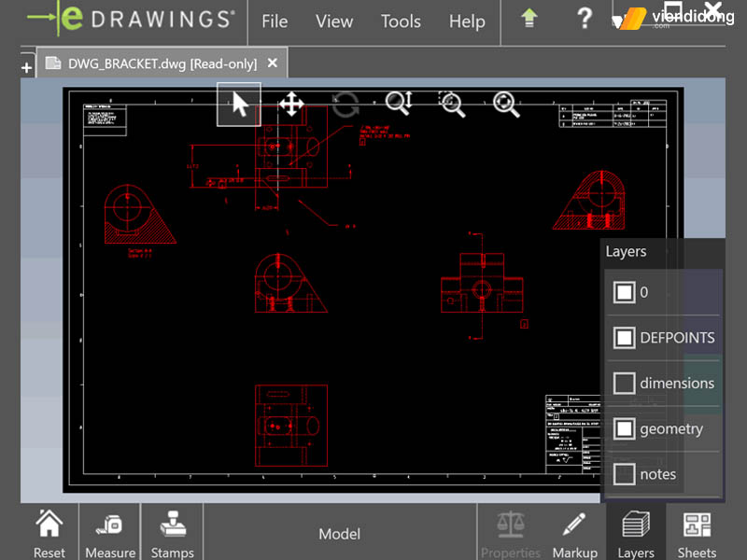Open the File menu
Screen dimensions: 747x560
(x=275, y=21)
